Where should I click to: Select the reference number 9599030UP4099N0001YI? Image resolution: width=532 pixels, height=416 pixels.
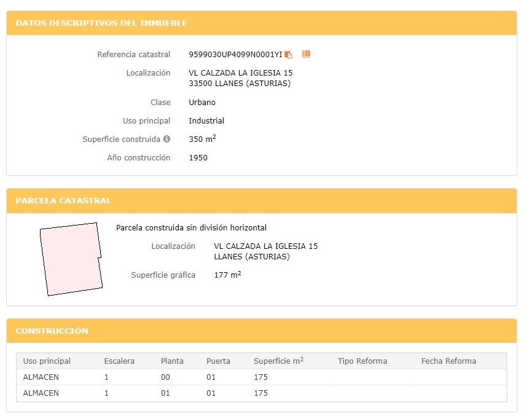tap(235, 55)
